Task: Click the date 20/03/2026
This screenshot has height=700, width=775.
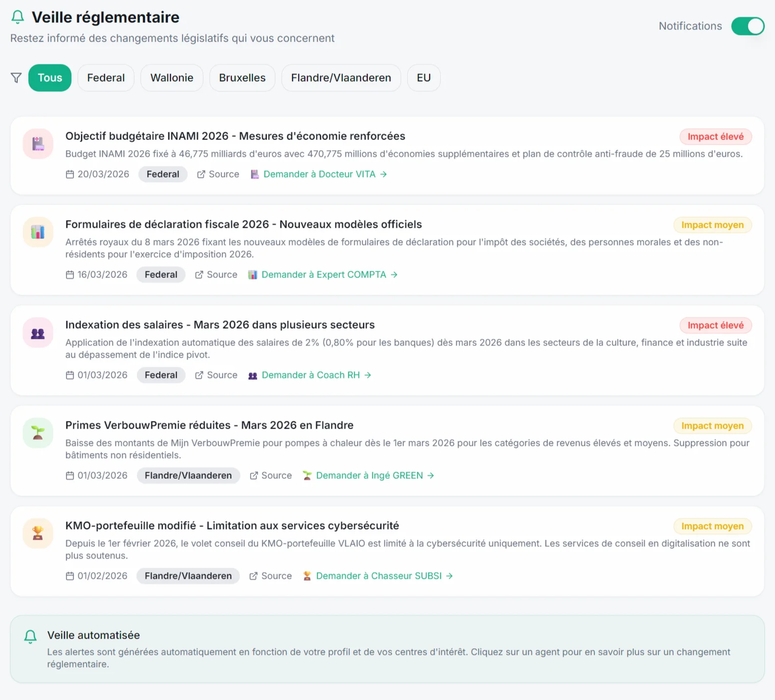Action: pyautogui.click(x=103, y=174)
